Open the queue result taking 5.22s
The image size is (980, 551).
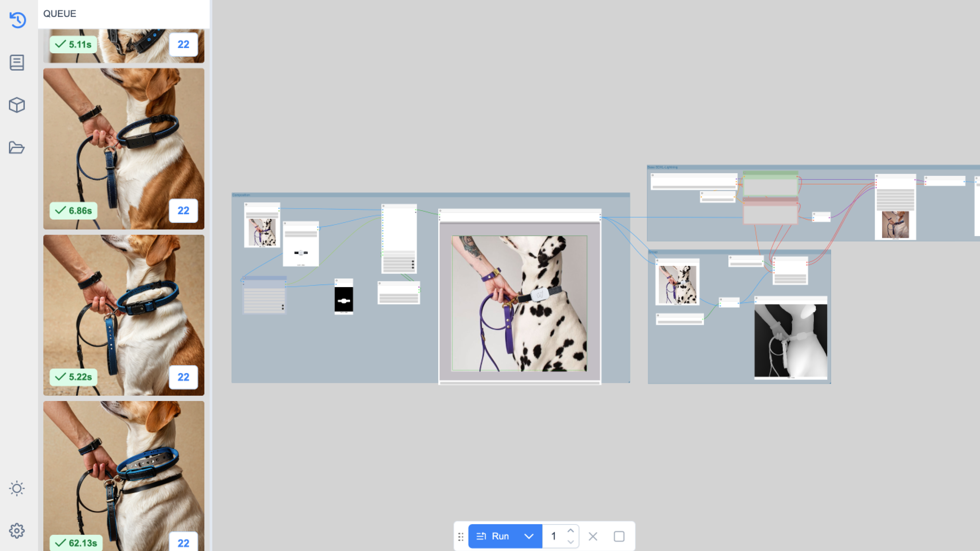tap(124, 315)
